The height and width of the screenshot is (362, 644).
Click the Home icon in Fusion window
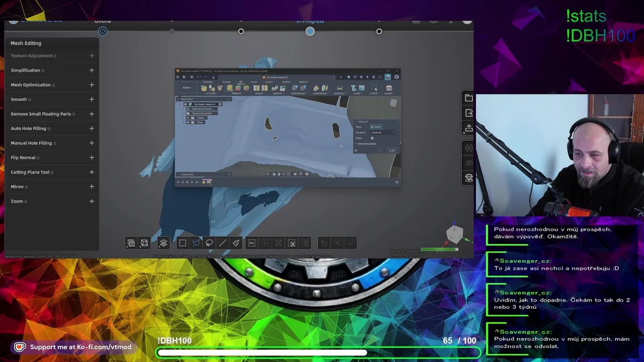pos(213,77)
